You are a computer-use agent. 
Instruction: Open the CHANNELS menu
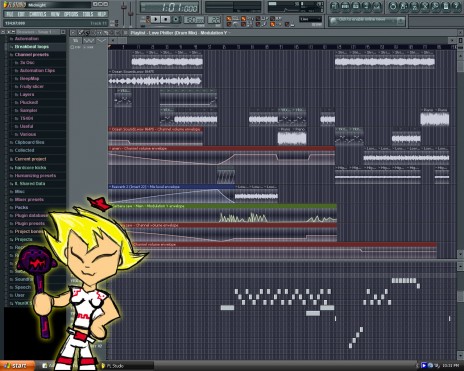37,14
